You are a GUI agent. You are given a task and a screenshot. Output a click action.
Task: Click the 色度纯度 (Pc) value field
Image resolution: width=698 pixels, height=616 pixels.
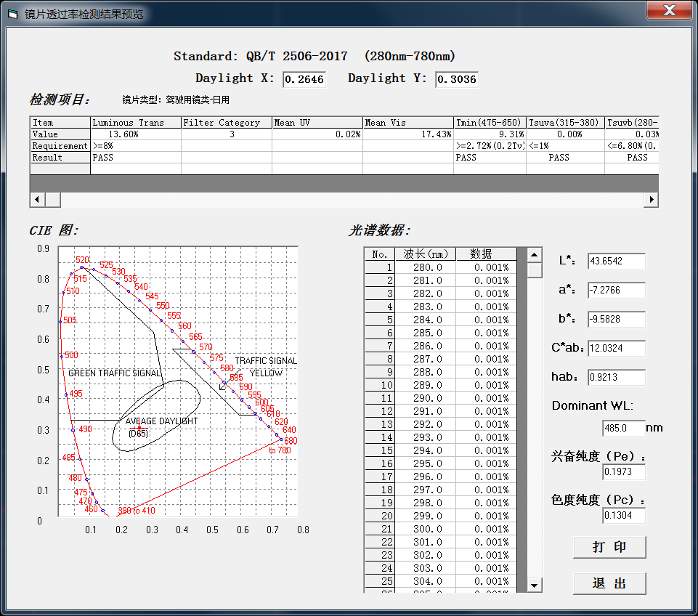tap(623, 515)
